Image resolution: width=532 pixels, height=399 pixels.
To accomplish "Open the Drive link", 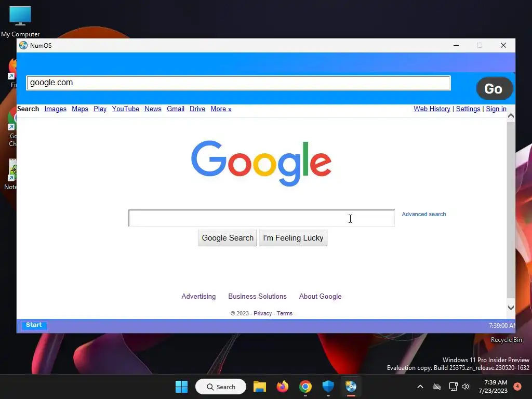I will pyautogui.click(x=197, y=109).
